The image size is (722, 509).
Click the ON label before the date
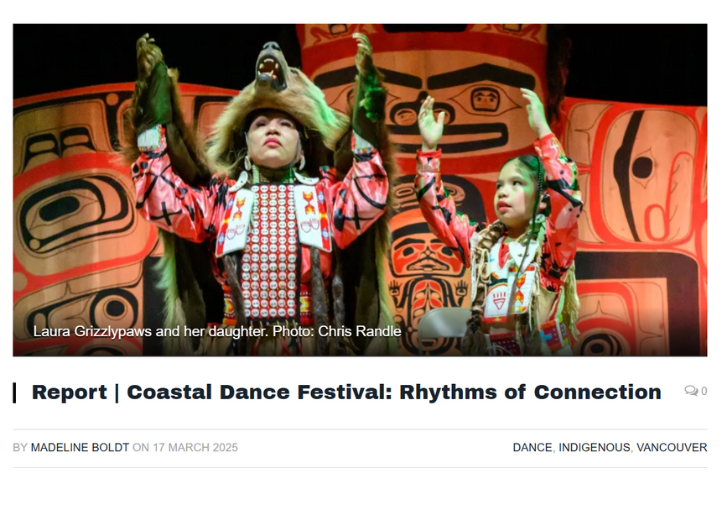pyautogui.click(x=140, y=447)
